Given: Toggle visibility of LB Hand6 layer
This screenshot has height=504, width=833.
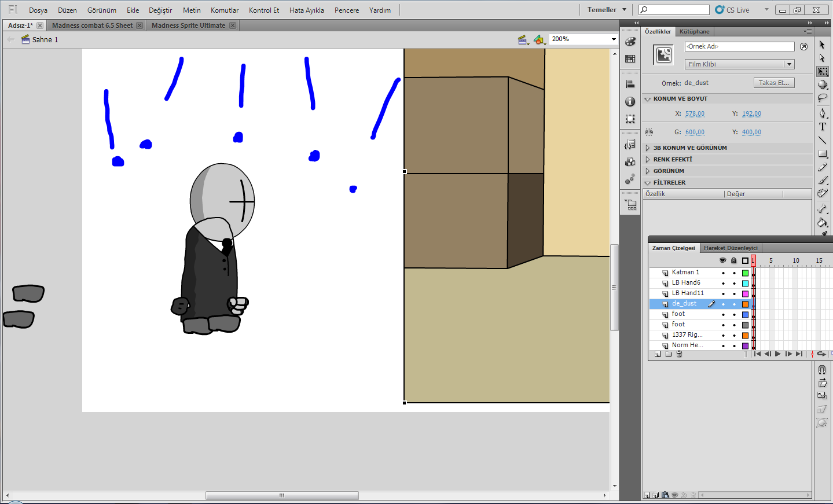Looking at the screenshot, I should [x=723, y=283].
